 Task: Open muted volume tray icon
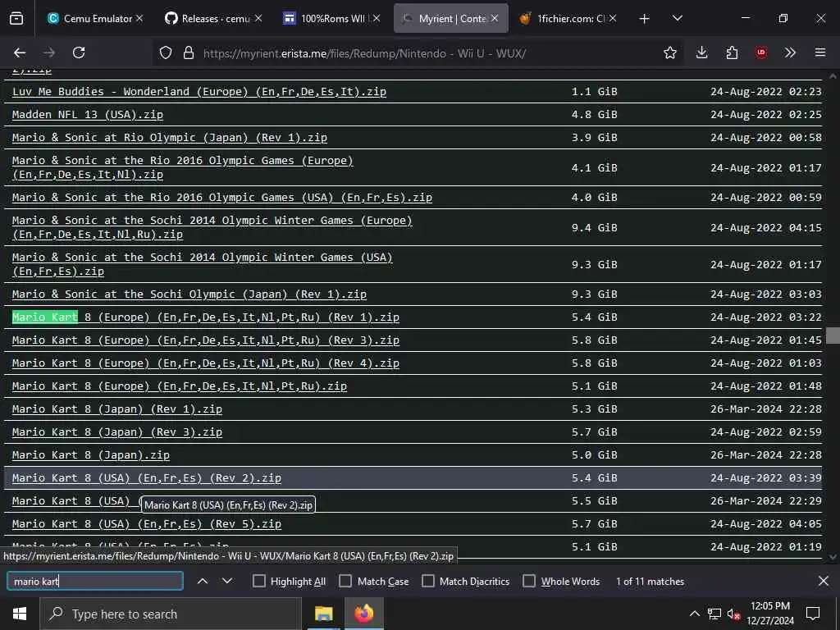(x=733, y=614)
